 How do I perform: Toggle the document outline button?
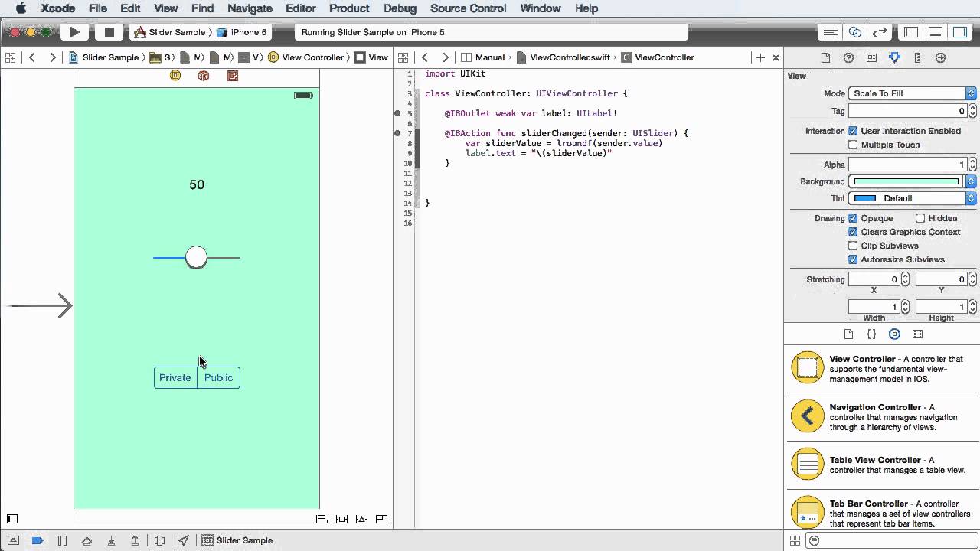[x=12, y=519]
